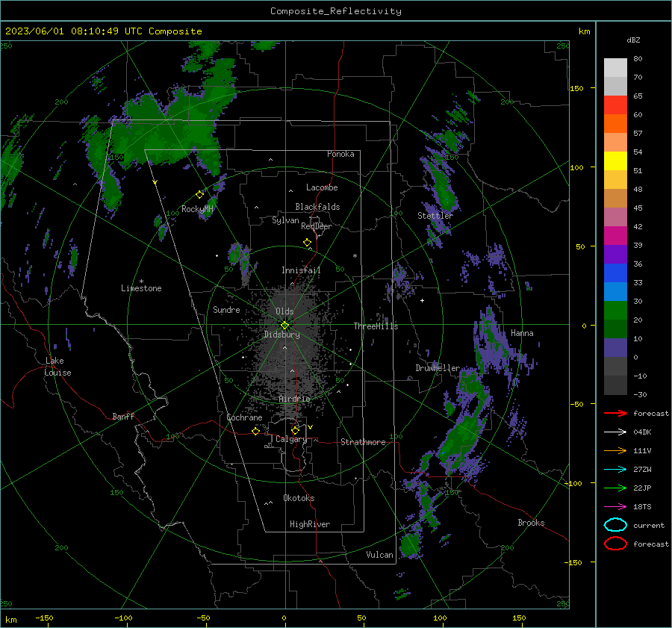Image resolution: width=672 pixels, height=628 pixels.
Task: Click the cyan current ellipse icon
Action: [615, 525]
